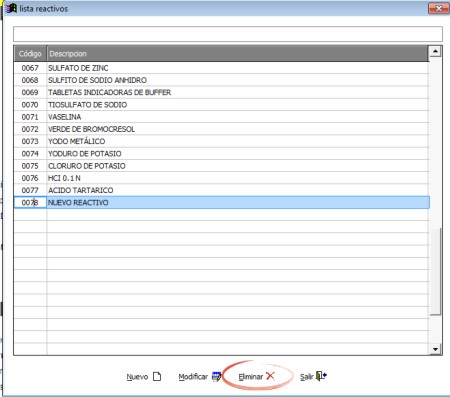
Task: Click the scrollbar up arrow
Action: (x=435, y=52)
